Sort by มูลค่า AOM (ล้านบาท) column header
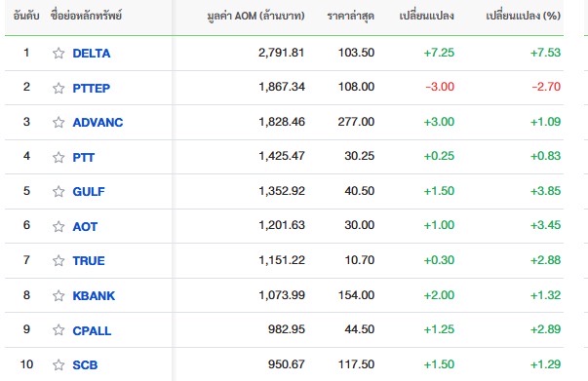This screenshot has height=381, width=588. [255, 16]
